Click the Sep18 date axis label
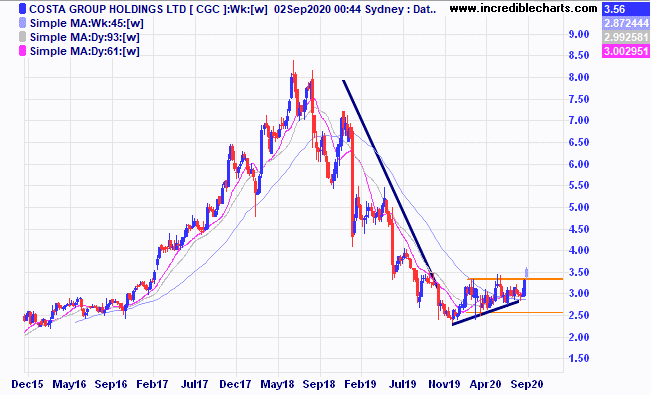The image size is (651, 395). [319, 384]
